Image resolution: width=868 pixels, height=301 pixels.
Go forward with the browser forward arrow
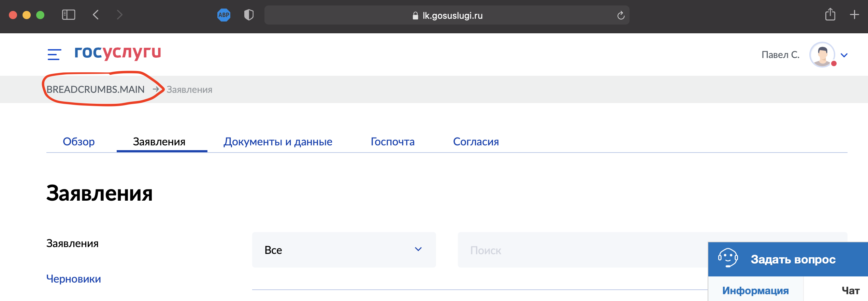[x=119, y=15]
